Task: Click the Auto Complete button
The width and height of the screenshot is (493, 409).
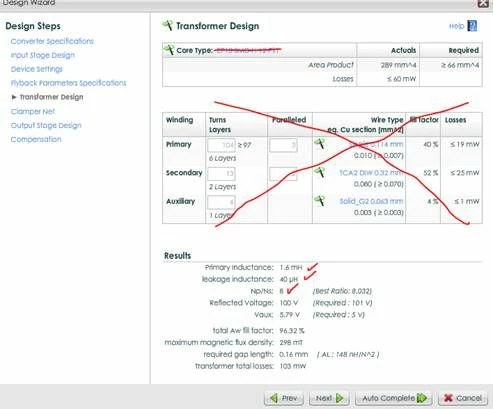Action: pos(393,398)
